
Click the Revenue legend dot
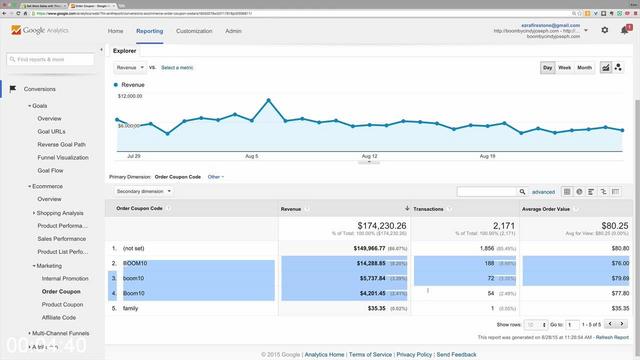point(116,85)
